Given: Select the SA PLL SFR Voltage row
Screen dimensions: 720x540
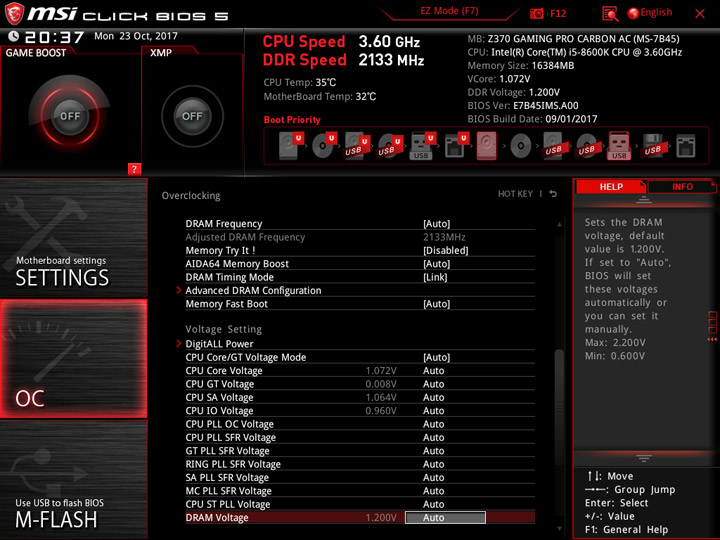Looking at the screenshot, I should [x=360, y=477].
